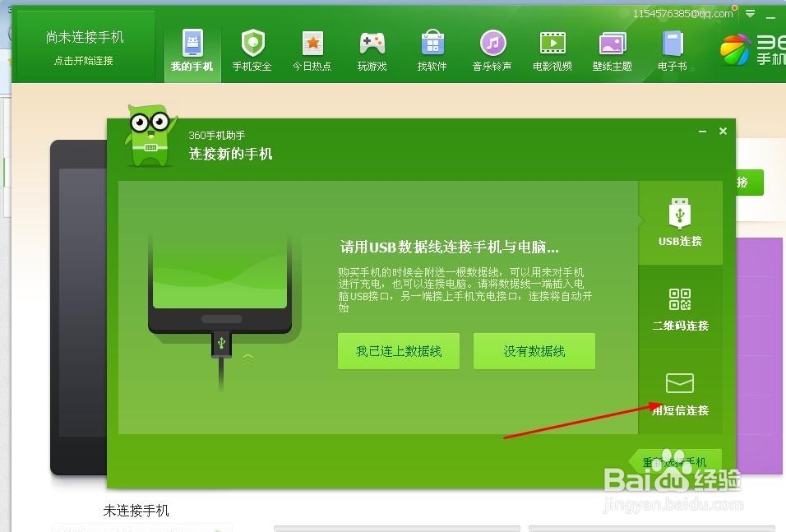Open the 找软件 app search section

[x=432, y=48]
